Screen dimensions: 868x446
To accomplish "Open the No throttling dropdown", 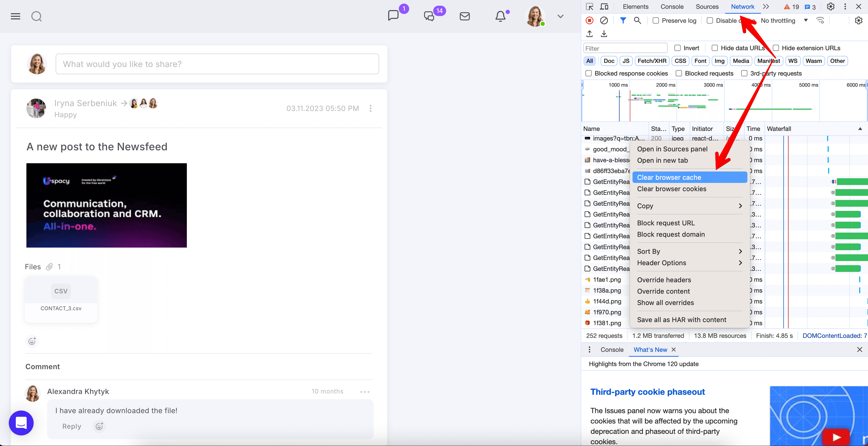I will coord(784,20).
